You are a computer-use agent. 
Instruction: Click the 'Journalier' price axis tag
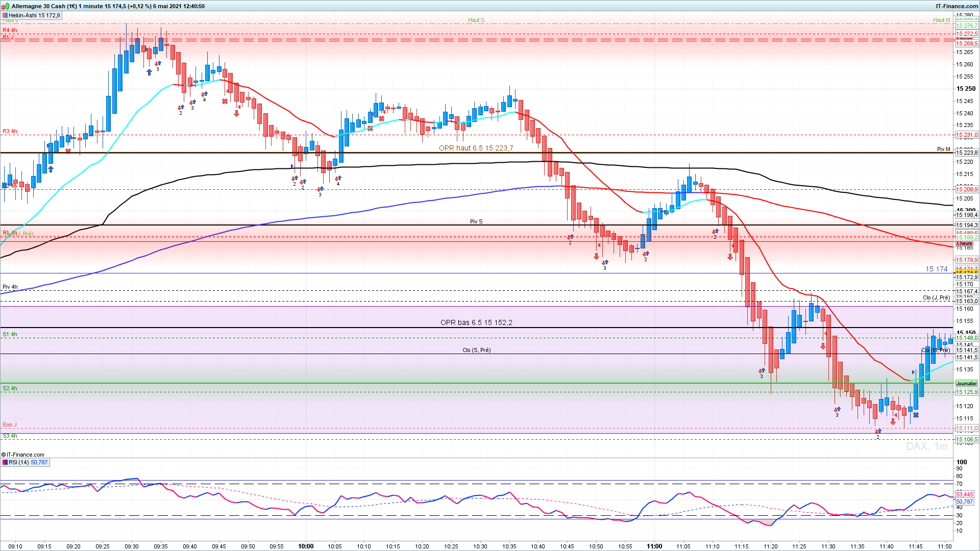click(x=966, y=383)
